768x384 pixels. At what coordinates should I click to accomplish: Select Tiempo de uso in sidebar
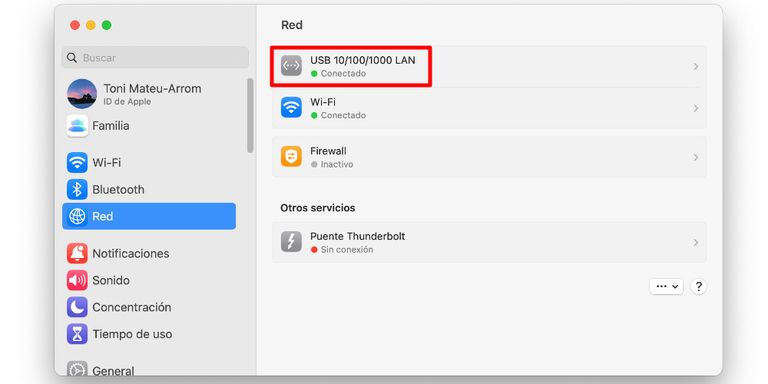click(x=149, y=334)
